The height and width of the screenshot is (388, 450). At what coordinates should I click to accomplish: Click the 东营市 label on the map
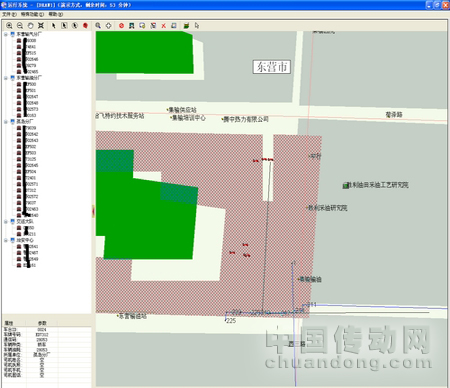pos(272,67)
